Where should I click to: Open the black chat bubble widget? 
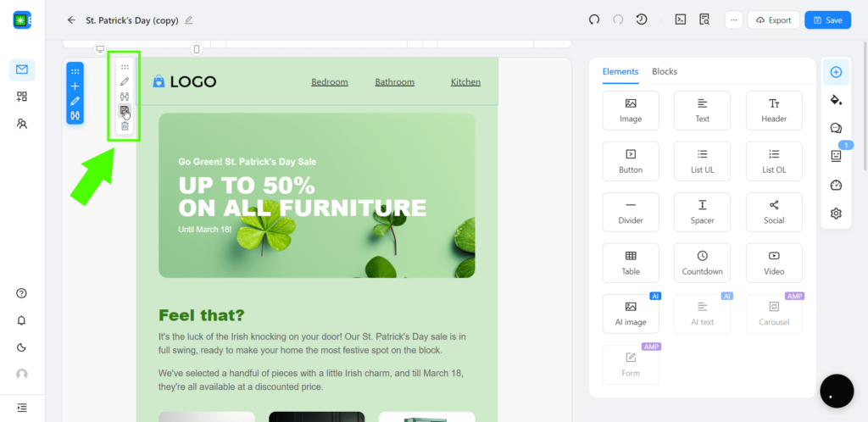point(837,391)
